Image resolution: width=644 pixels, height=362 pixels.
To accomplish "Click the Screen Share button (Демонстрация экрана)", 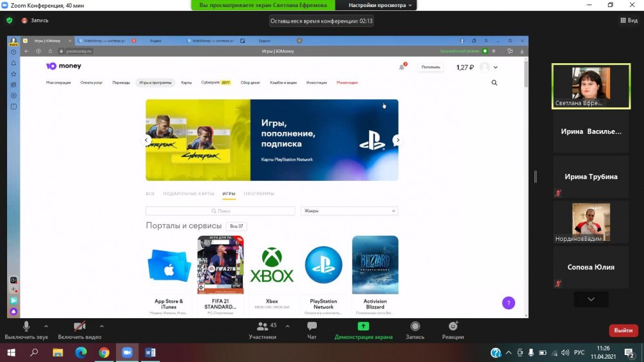I will coord(363,327).
